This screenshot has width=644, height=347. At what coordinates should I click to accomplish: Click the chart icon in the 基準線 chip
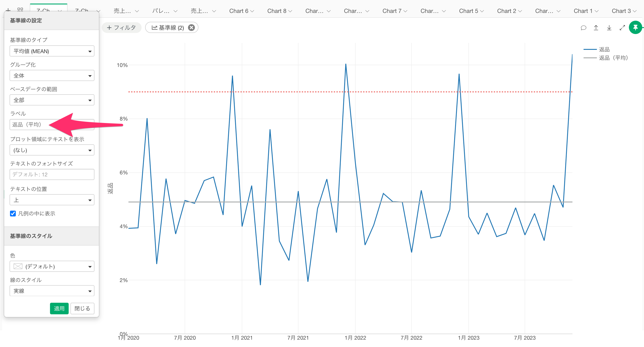pos(154,28)
